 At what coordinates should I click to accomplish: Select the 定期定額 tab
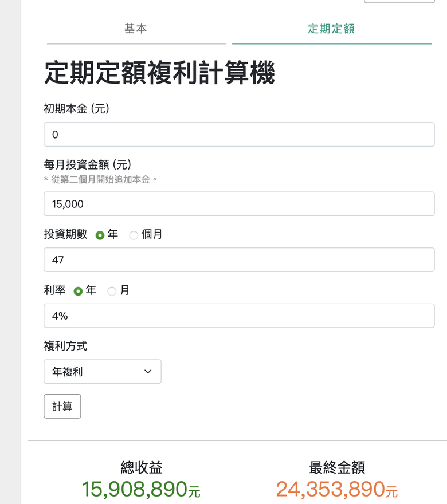coord(332,29)
